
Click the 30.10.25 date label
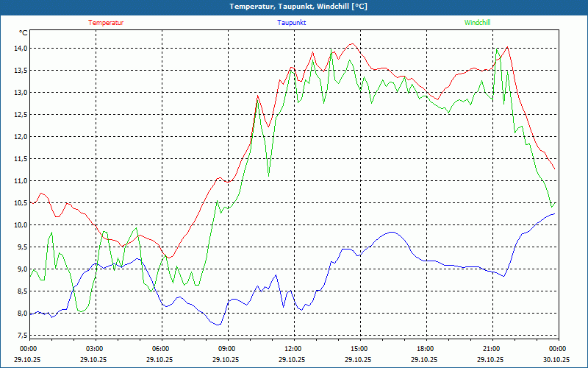coord(556,359)
